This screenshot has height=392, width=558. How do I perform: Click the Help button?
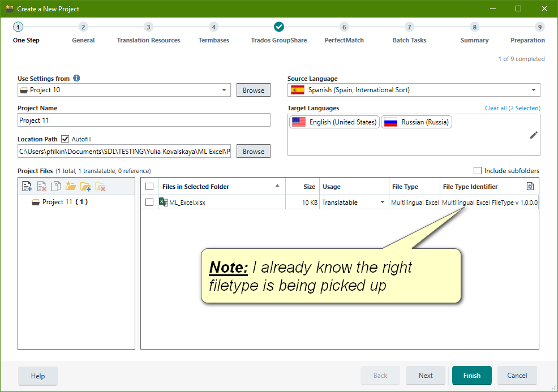coord(38,376)
